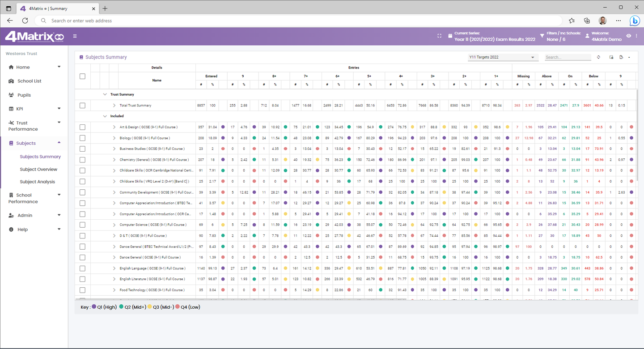Check the Total Trust Summary row checkbox
The height and width of the screenshot is (349, 644).
coord(82,106)
